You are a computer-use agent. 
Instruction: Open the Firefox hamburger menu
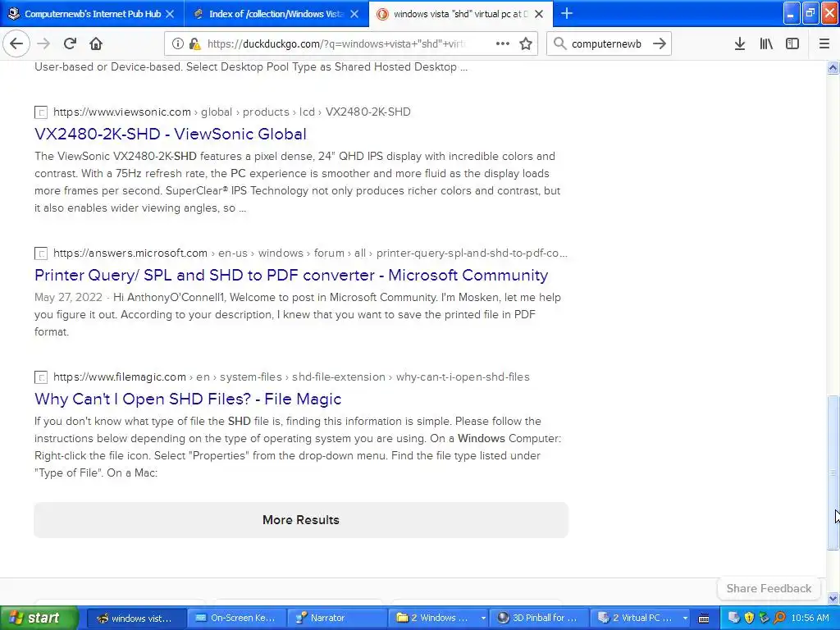pos(824,44)
